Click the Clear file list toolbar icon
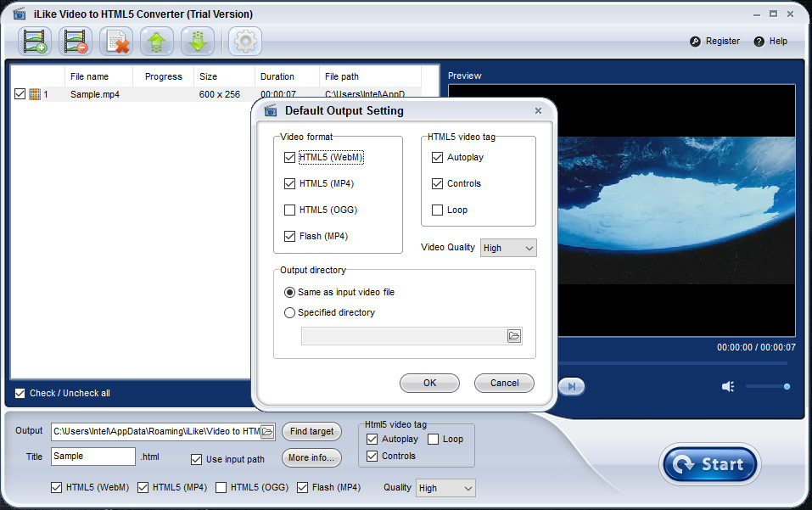Screen dimensions: 812x510 click(116, 41)
